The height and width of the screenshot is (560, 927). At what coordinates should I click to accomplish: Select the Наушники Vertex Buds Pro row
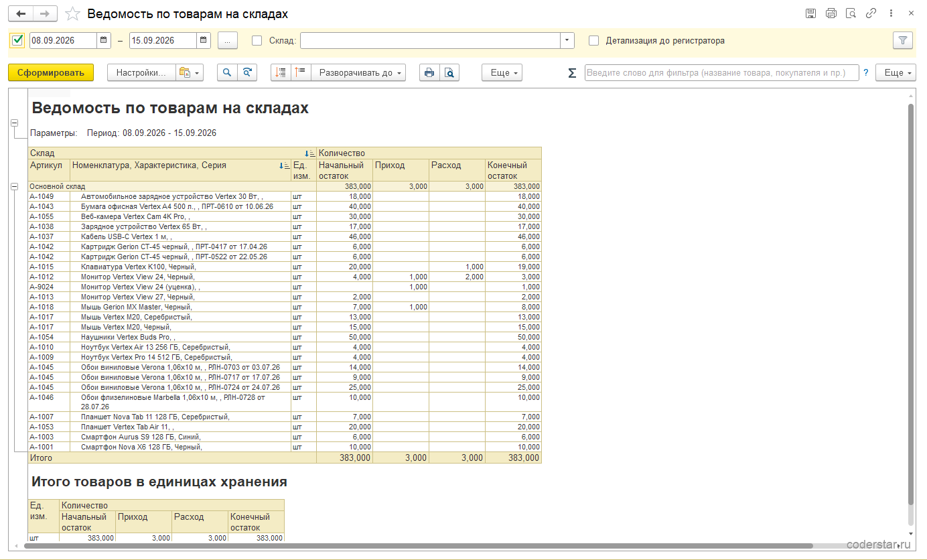285,337
